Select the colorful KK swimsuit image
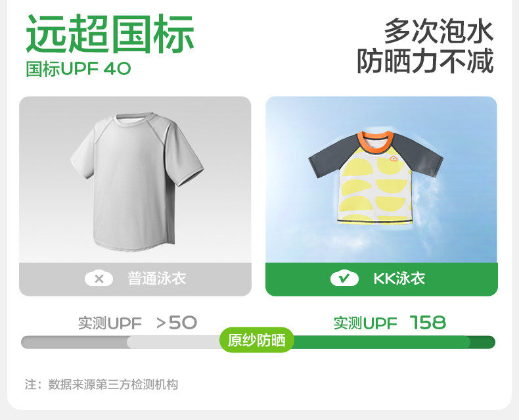 click(376, 177)
